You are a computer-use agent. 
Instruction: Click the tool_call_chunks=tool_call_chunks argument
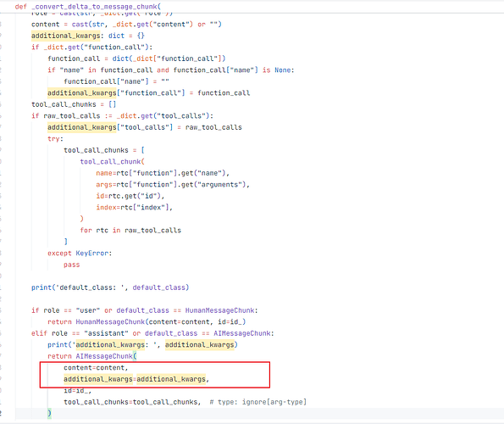click(132, 402)
